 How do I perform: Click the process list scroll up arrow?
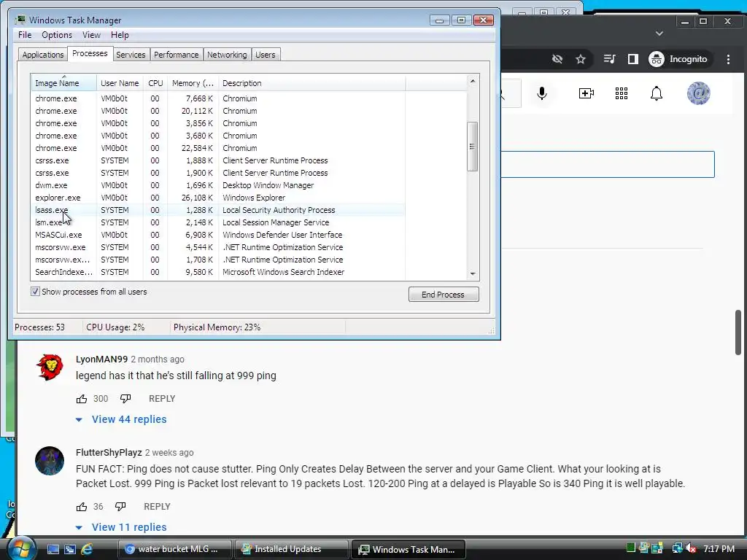(473, 81)
